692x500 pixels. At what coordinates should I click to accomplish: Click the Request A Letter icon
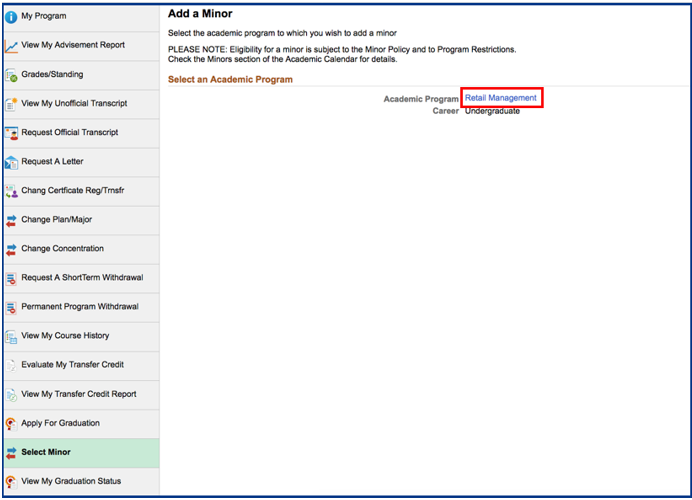(x=11, y=162)
